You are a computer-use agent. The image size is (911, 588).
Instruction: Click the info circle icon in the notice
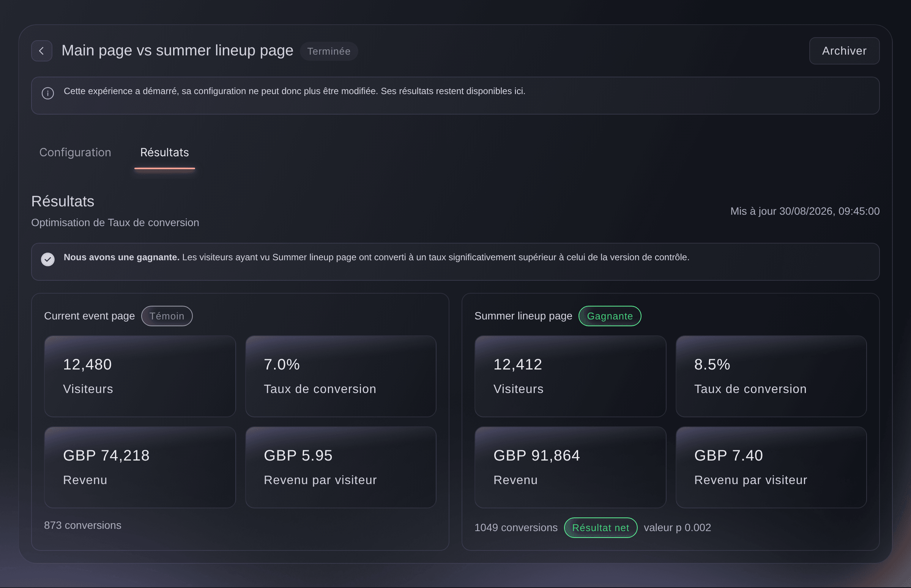[x=48, y=93]
